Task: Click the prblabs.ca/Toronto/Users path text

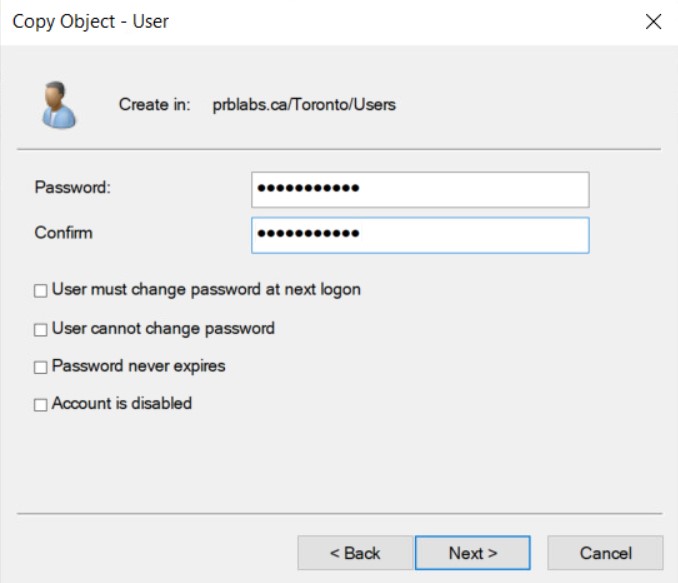Action: (304, 104)
